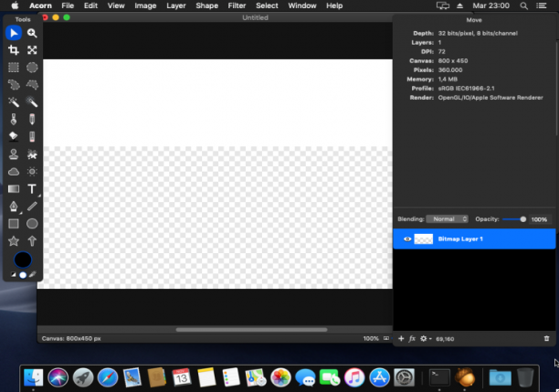Select the Bezier pen tool
Screen dimensions: 559x392
coord(14,207)
